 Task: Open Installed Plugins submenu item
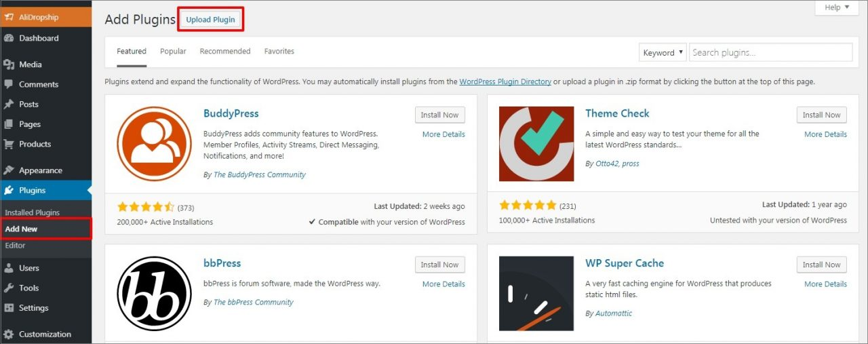click(x=33, y=212)
